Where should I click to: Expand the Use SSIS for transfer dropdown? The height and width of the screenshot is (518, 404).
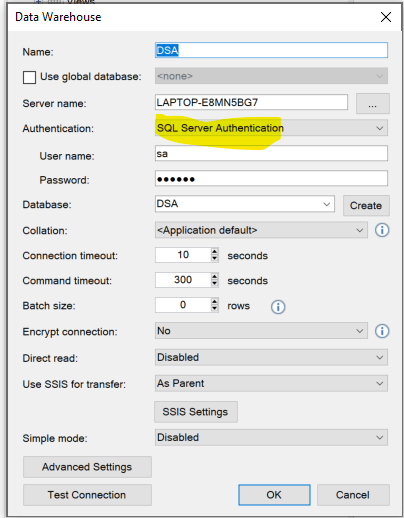(x=271, y=383)
